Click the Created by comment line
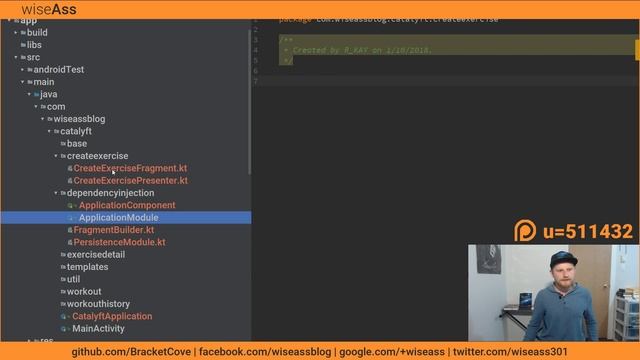The image size is (640, 360). coord(362,50)
